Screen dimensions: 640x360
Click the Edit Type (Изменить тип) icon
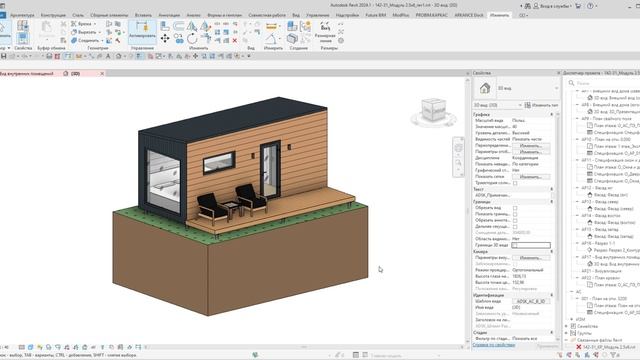[527, 105]
